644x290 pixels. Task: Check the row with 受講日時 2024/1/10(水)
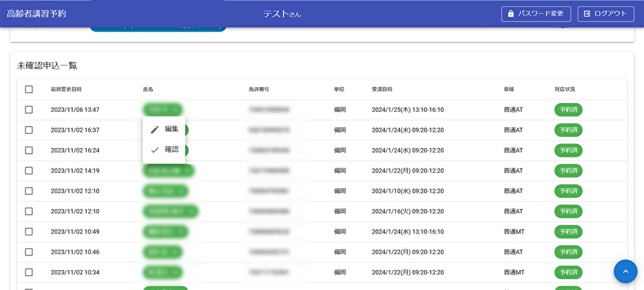(29, 191)
